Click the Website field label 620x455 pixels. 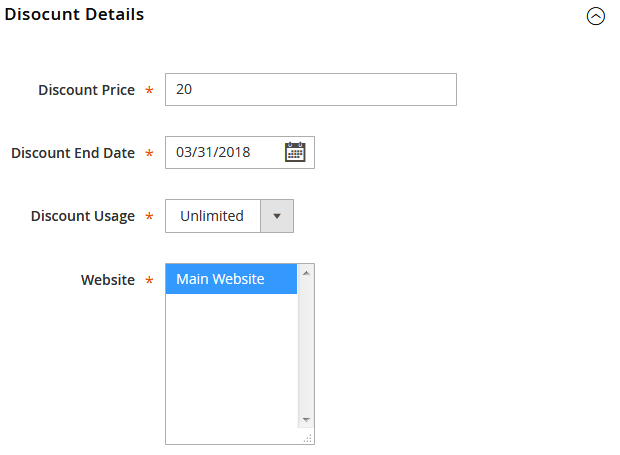[108, 280]
